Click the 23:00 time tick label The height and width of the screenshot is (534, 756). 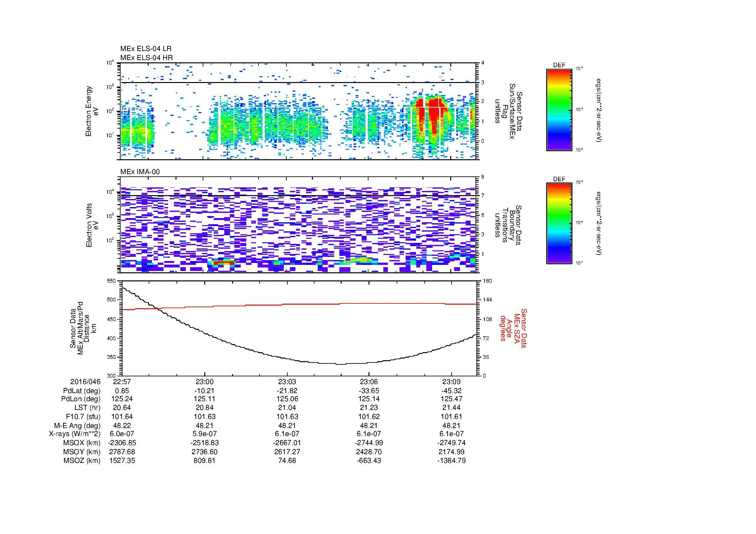205,382
